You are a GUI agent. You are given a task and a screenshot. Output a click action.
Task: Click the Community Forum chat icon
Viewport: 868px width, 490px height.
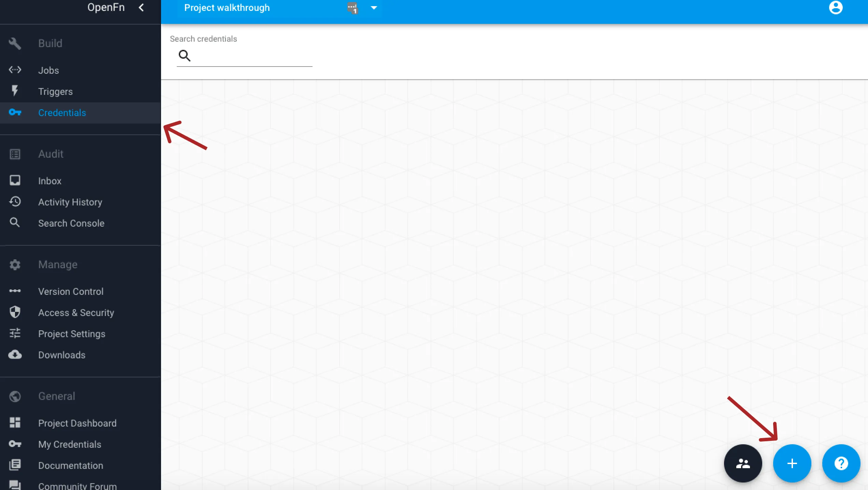click(15, 485)
